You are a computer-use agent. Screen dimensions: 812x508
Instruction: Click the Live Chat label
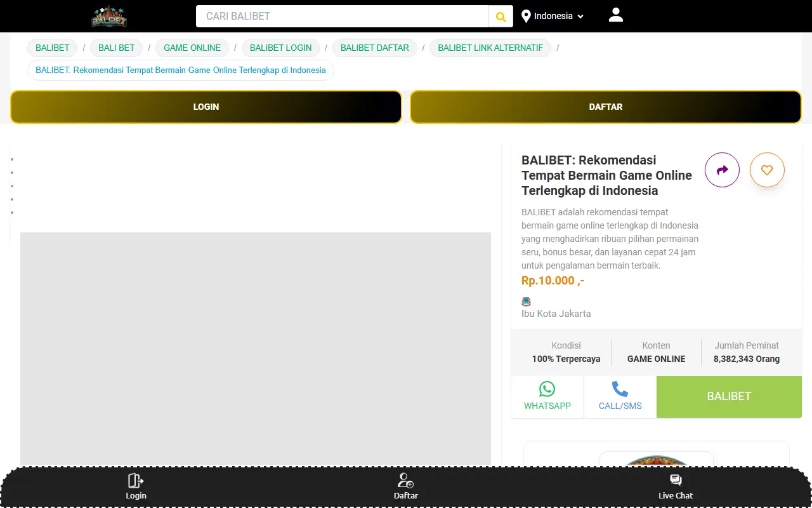tap(676, 495)
